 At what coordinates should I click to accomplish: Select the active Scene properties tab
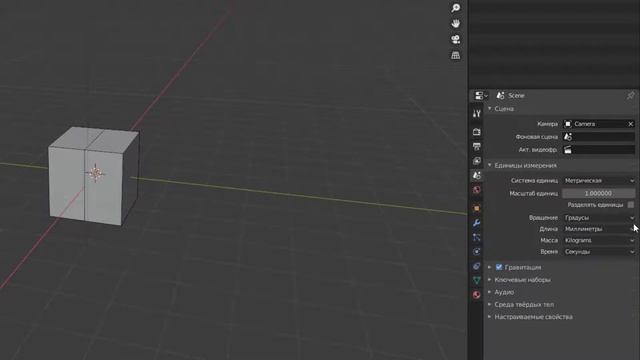476,176
